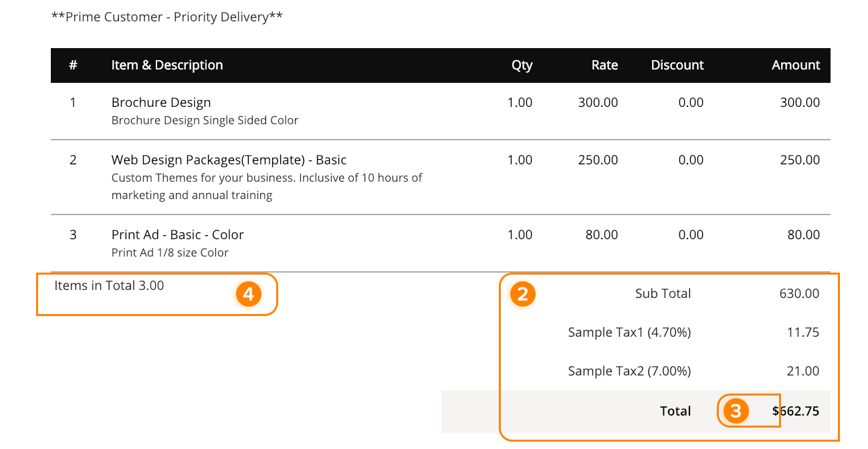Click the Sample Tax1 (4.70%) label
Viewport: 868px width, 449px height.
(629, 333)
